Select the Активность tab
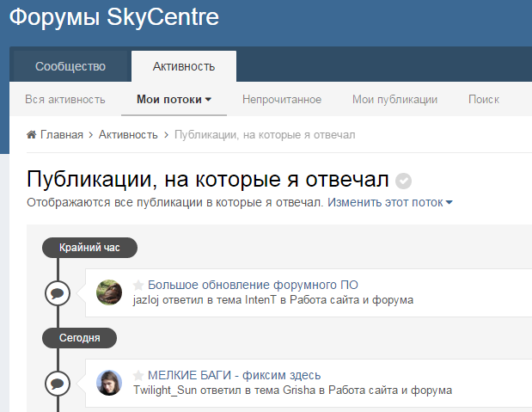The width and height of the screenshot is (532, 412). pyautogui.click(x=184, y=66)
